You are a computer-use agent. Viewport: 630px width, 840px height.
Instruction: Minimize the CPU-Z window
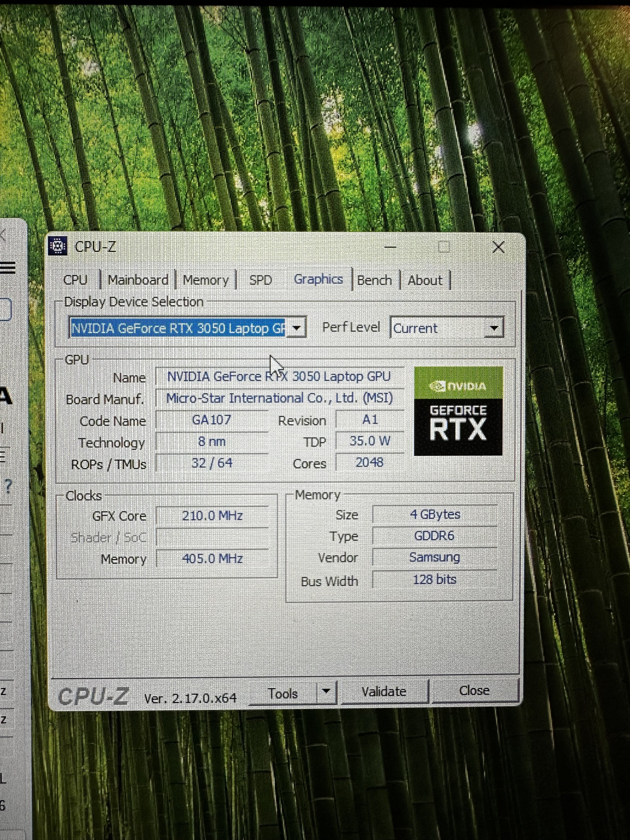pos(390,247)
